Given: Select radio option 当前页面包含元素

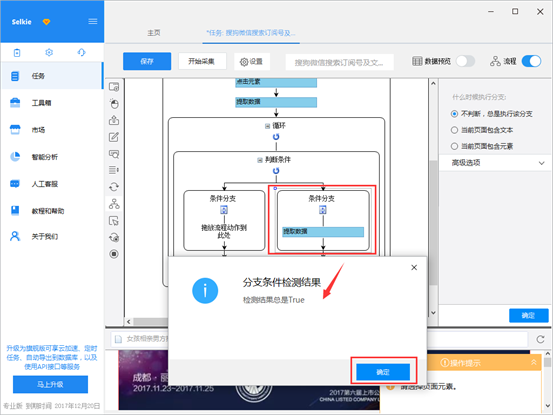Looking at the screenshot, I should click(454, 146).
